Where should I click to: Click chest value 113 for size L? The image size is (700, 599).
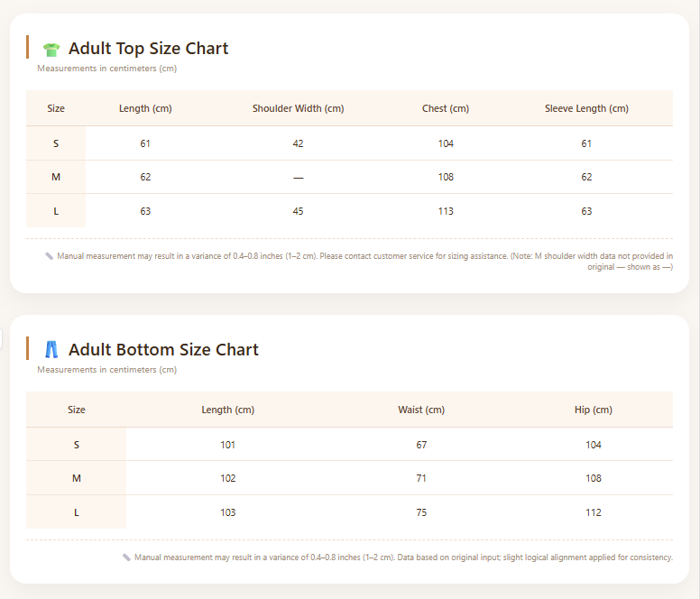[x=446, y=211]
